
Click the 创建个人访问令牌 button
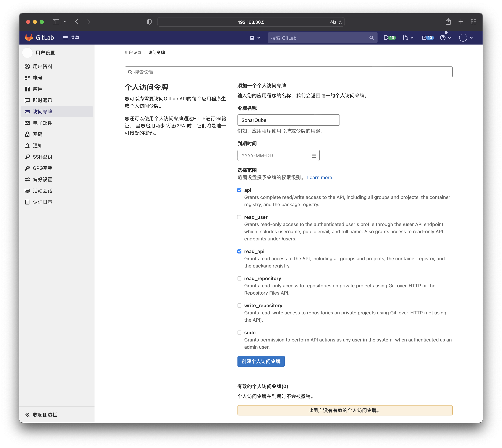(261, 361)
